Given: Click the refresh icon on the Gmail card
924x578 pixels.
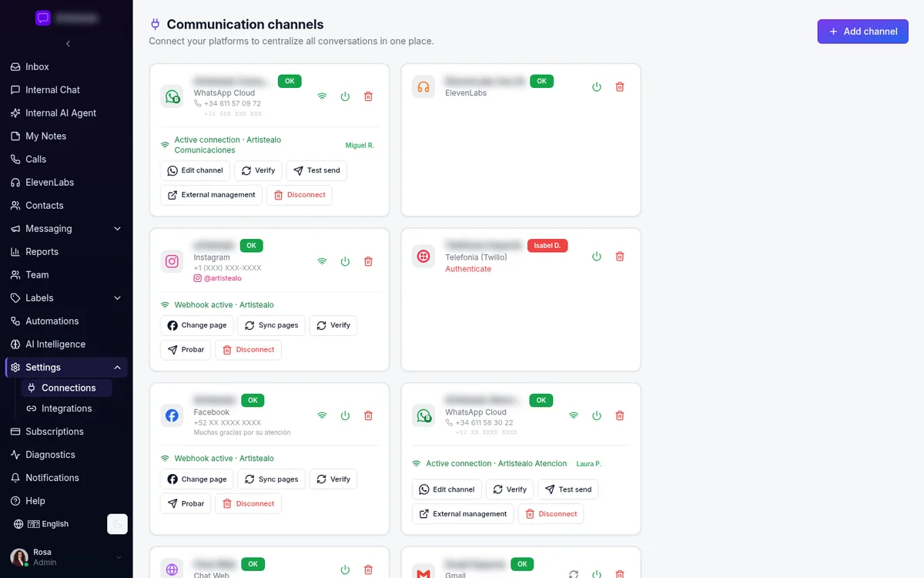Looking at the screenshot, I should (574, 574).
